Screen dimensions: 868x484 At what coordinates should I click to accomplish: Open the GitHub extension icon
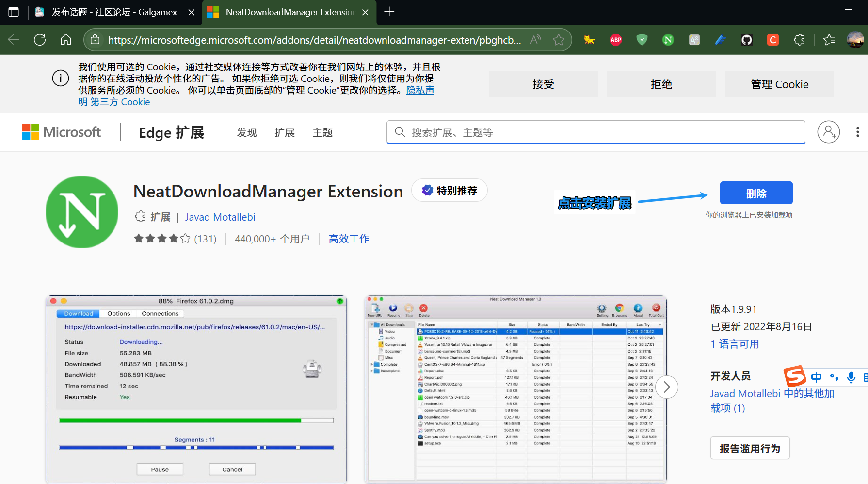pyautogui.click(x=747, y=40)
